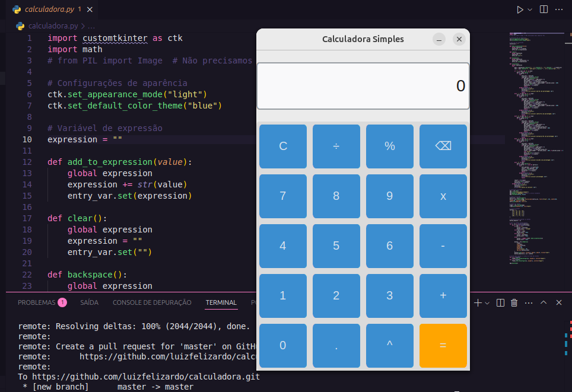Run the Python file with play icon

[520, 9]
